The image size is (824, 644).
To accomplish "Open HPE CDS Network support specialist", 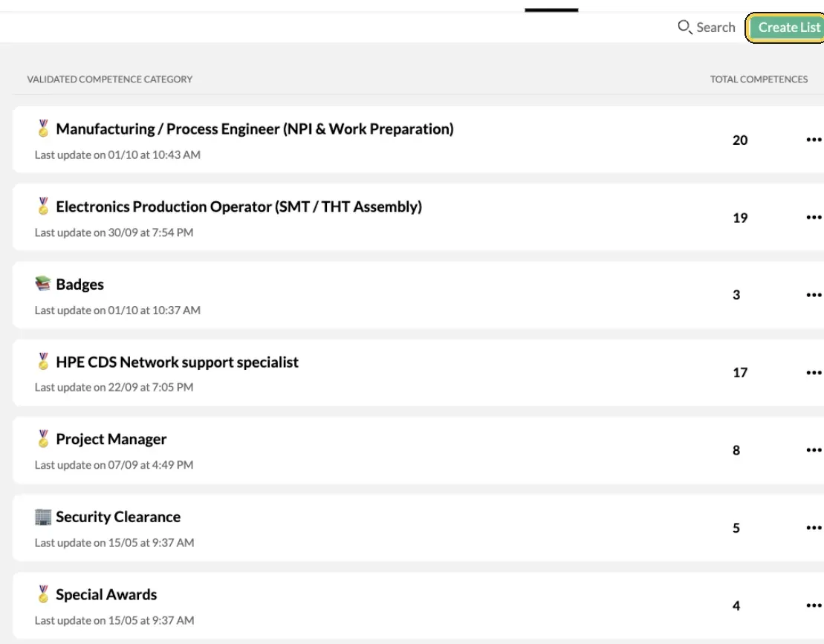I will pyautogui.click(x=177, y=362).
